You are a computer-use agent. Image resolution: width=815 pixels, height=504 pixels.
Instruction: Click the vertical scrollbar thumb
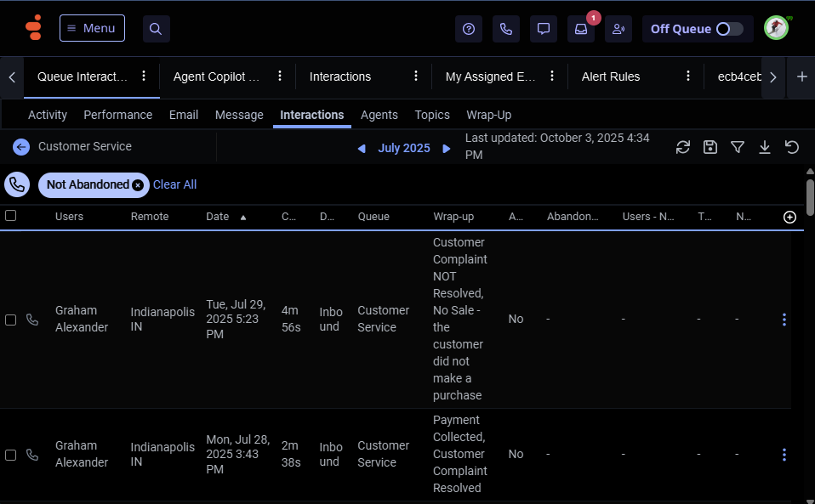click(810, 196)
